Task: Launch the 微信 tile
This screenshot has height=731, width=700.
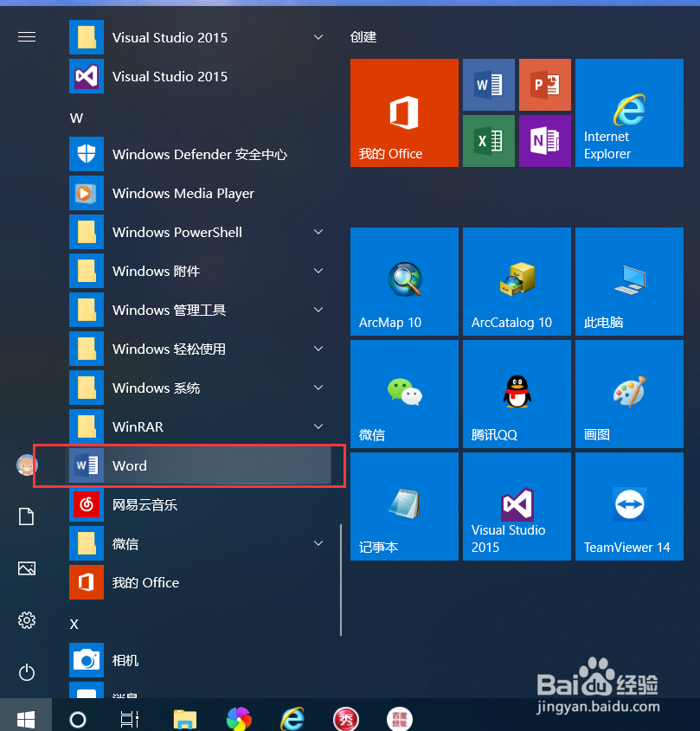Action: point(404,394)
